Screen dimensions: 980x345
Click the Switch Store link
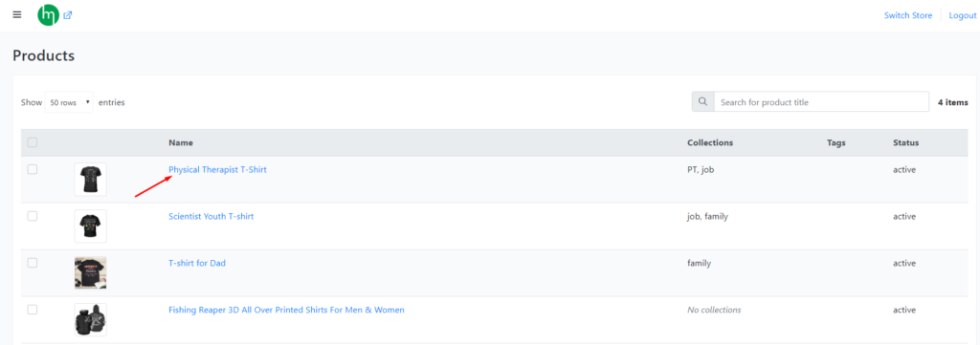tap(908, 15)
